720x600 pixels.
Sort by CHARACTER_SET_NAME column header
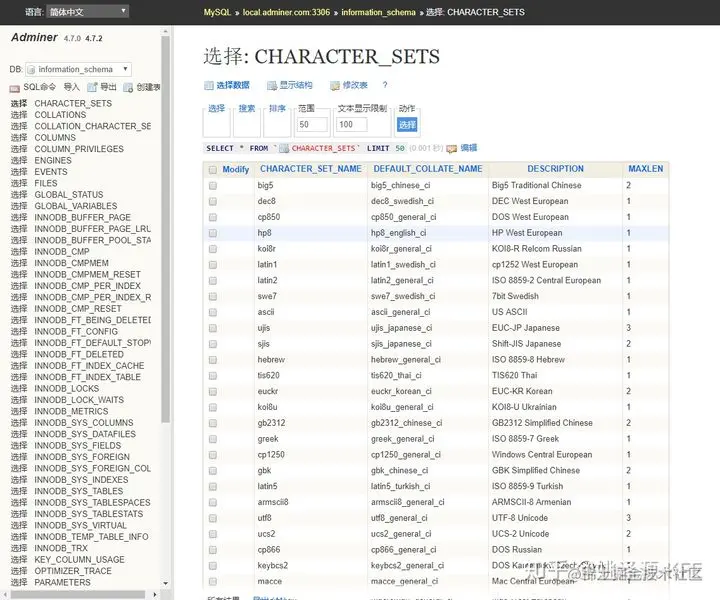[311, 169]
